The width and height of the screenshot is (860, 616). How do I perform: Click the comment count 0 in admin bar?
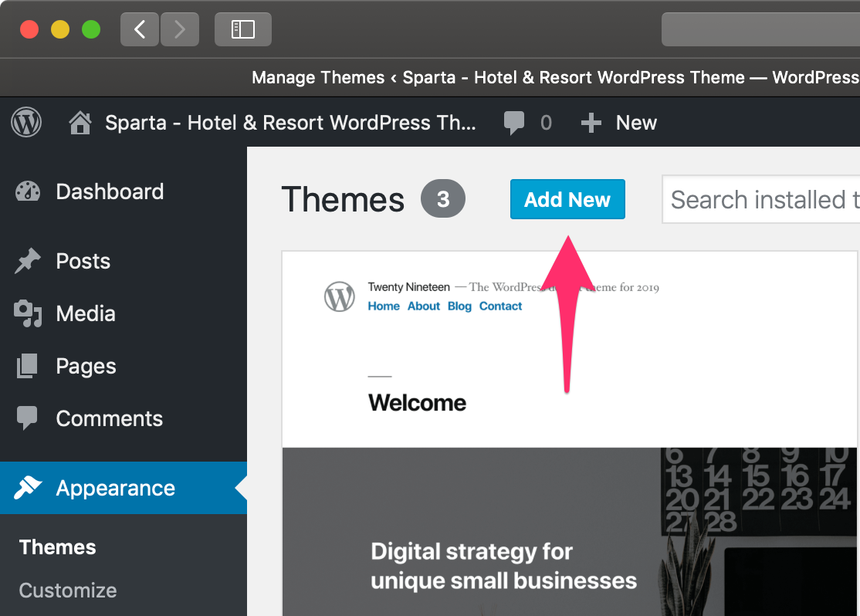pos(546,123)
